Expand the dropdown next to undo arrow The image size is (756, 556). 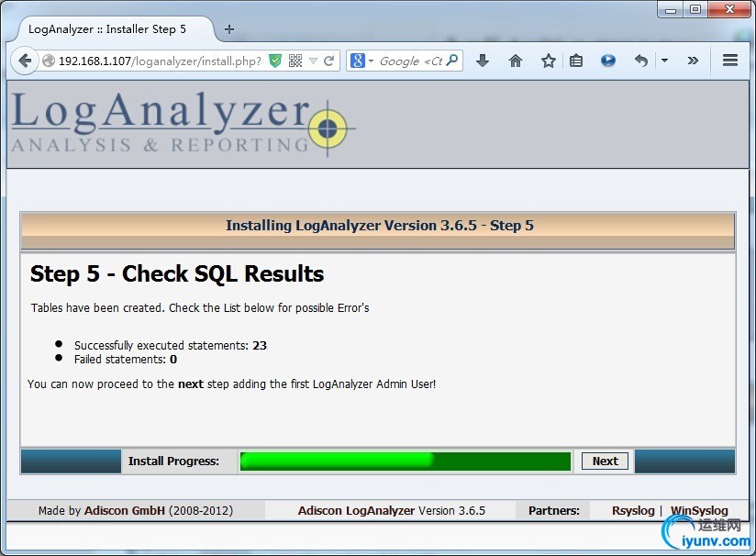point(664,61)
